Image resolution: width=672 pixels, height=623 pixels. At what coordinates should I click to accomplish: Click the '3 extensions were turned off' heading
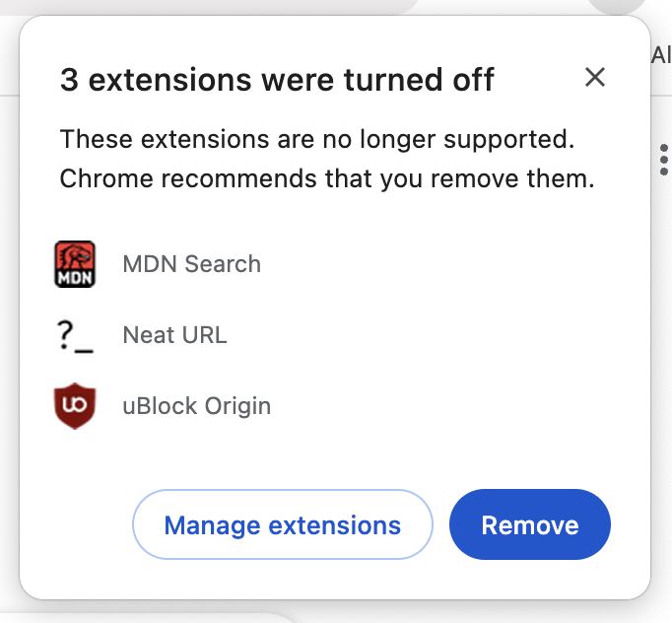pos(277,80)
